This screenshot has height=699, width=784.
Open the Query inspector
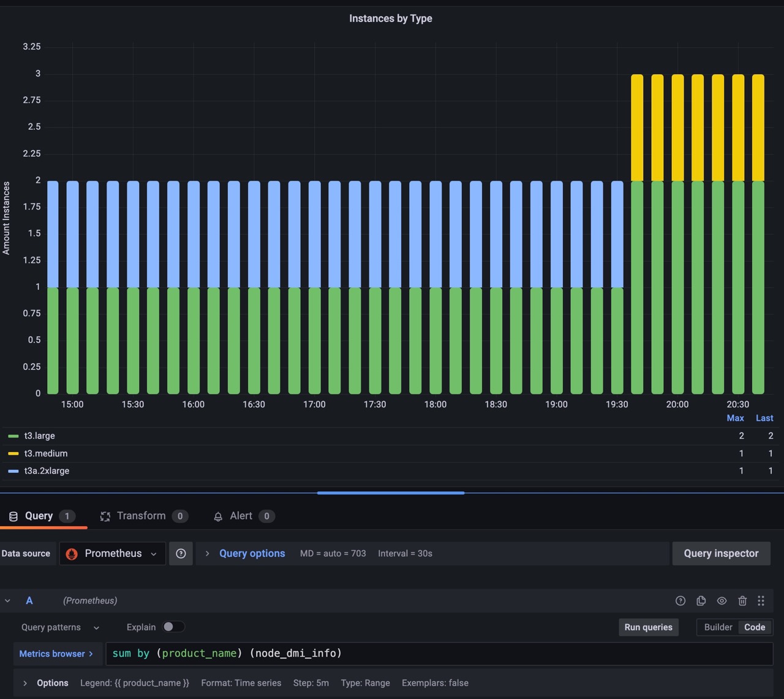tap(721, 554)
